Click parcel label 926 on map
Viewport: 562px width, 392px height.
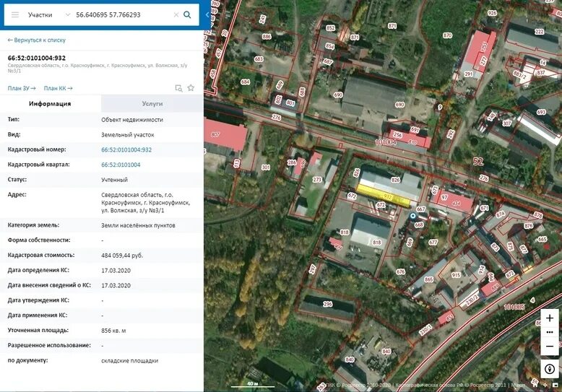492,13
